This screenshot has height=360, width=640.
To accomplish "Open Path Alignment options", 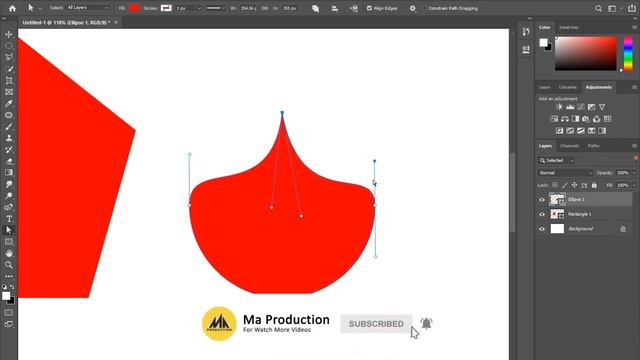I will click(335, 8).
